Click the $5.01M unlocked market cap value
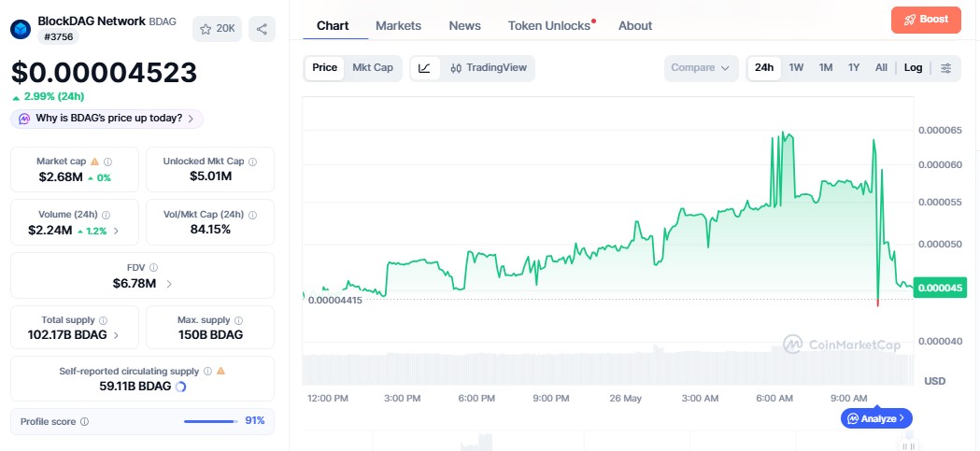The width and height of the screenshot is (980, 451). coord(210,176)
